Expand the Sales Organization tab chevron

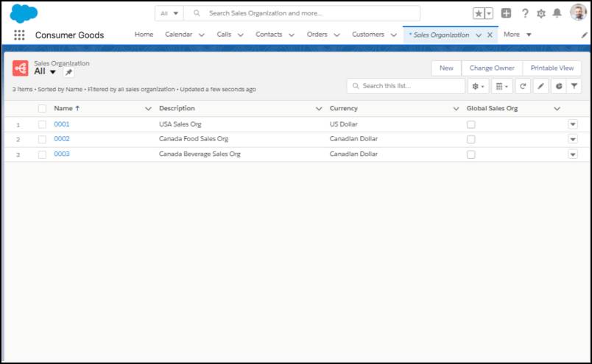tap(479, 35)
